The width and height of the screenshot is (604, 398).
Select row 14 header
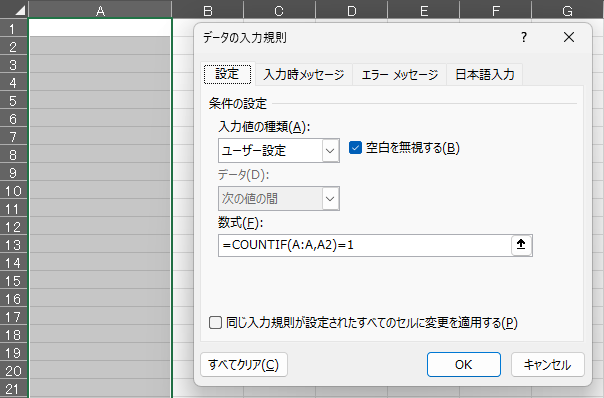(x=13, y=262)
